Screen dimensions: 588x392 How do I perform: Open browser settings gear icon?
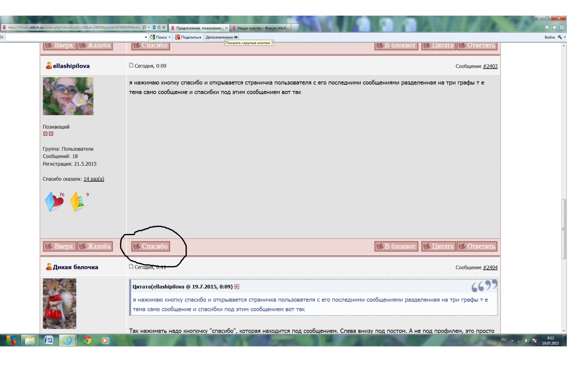pyautogui.click(x=562, y=27)
